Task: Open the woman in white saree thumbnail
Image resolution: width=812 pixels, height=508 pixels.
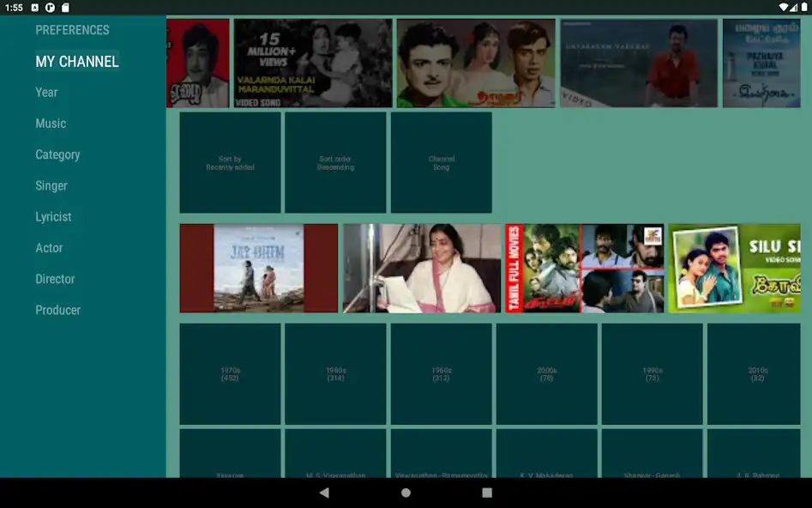Action: point(422,269)
